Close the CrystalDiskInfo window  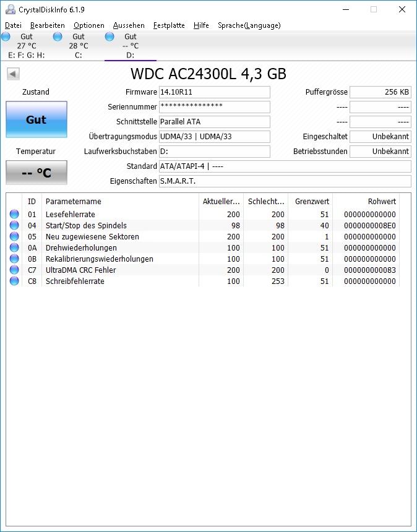[x=402, y=9]
